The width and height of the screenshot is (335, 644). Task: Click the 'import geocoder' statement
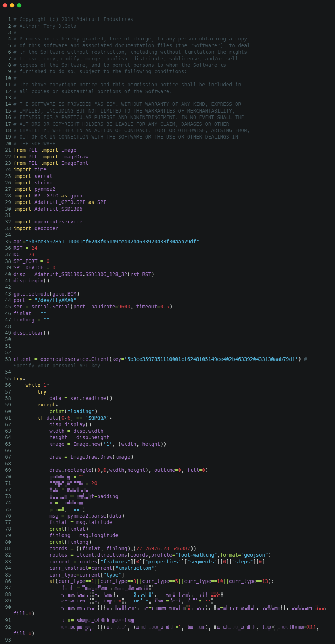click(36, 228)
